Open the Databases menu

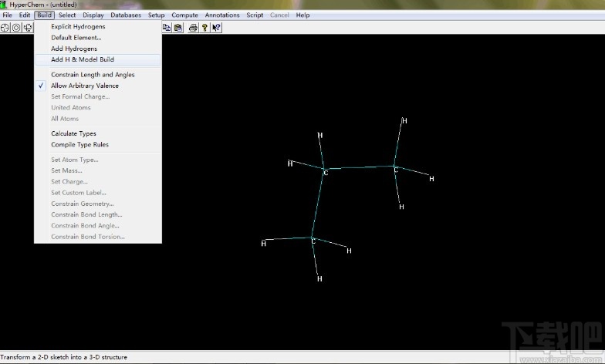(x=126, y=15)
